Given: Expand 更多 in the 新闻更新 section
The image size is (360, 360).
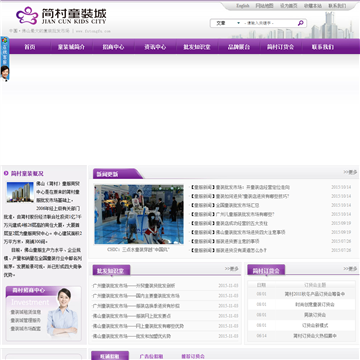Looking at the screenshot, I should click(x=350, y=172).
